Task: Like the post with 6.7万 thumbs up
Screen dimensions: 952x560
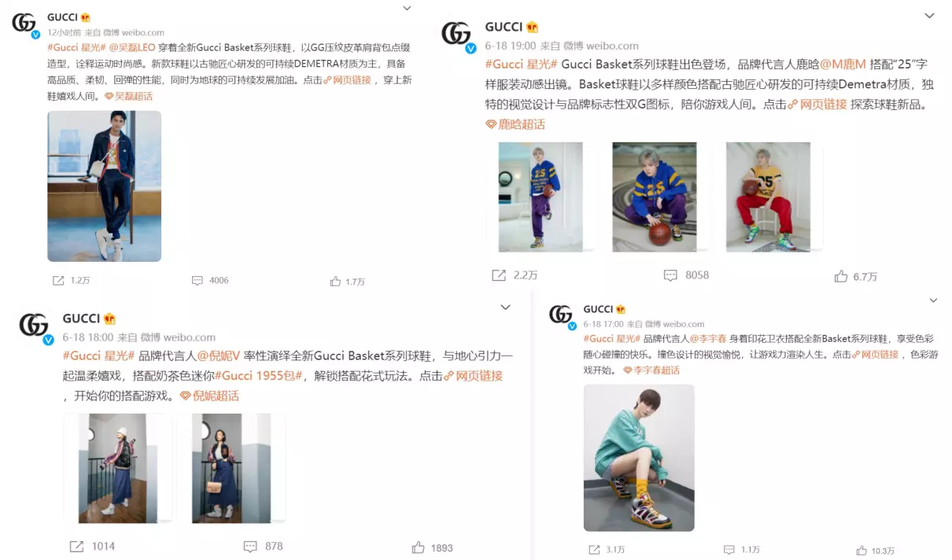Action: point(841,276)
